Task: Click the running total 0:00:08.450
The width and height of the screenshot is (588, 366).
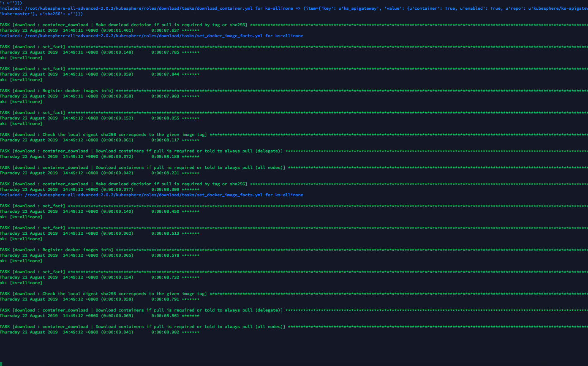Action: (x=165, y=211)
